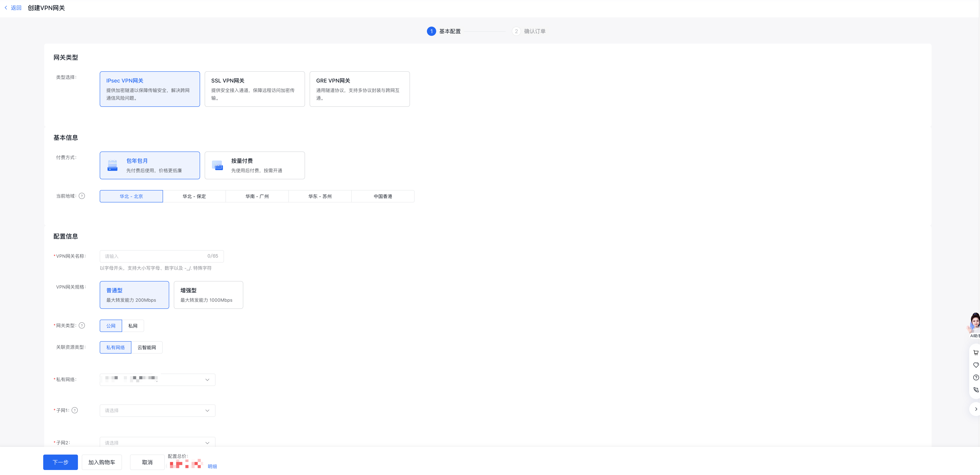This screenshot has width=980, height=475.
Task: Collapse the right sidebar arrow toggle
Action: click(975, 409)
